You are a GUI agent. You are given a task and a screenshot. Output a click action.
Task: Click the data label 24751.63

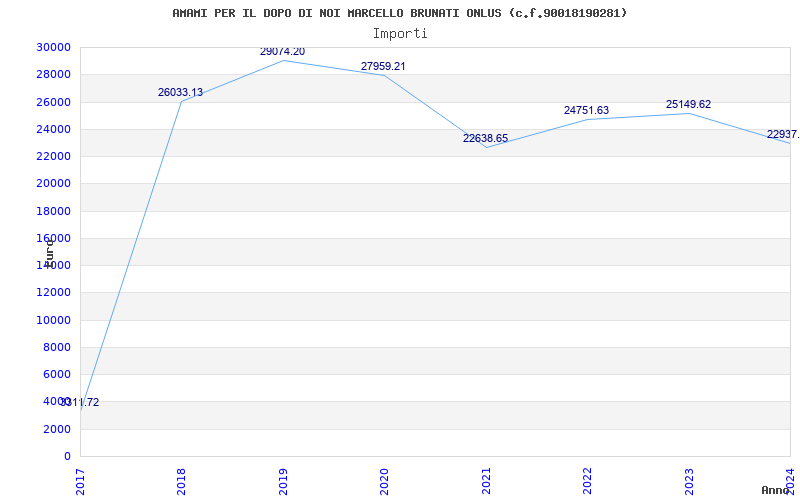pyautogui.click(x=586, y=110)
